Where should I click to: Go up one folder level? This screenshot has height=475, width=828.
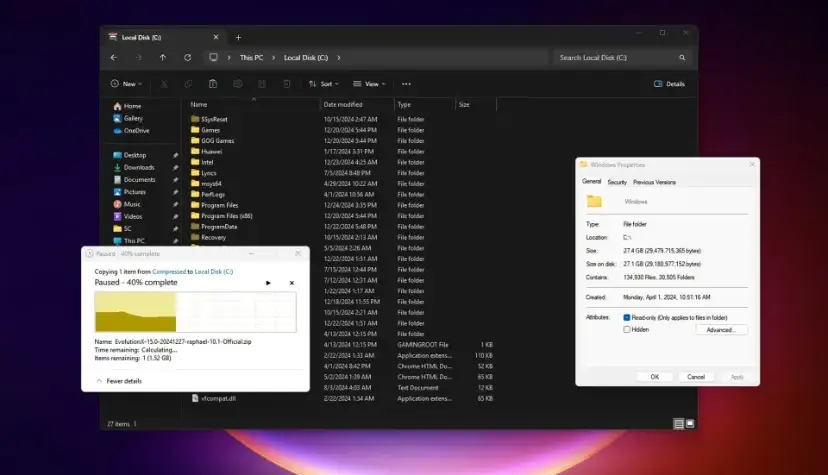pyautogui.click(x=163, y=58)
